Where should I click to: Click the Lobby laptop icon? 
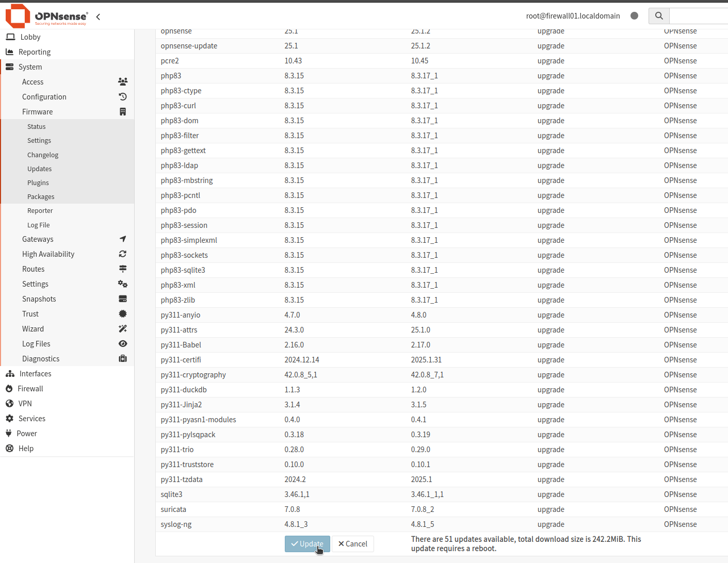pyautogui.click(x=10, y=37)
